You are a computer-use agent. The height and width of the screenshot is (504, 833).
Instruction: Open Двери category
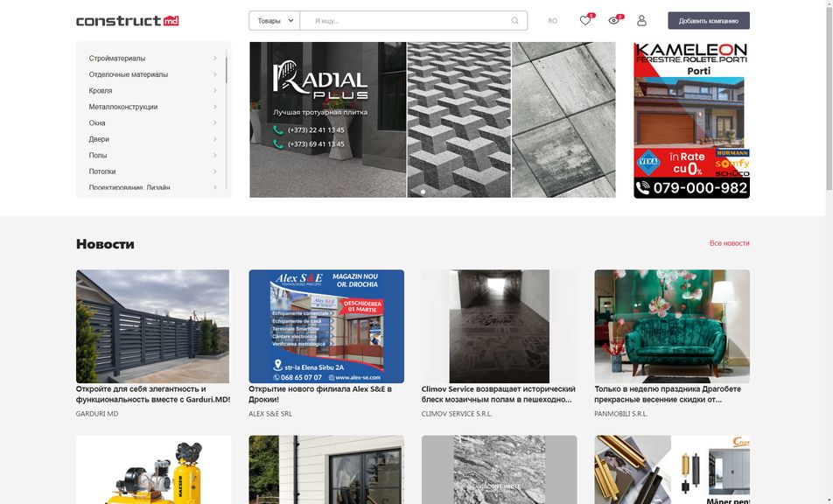99,139
